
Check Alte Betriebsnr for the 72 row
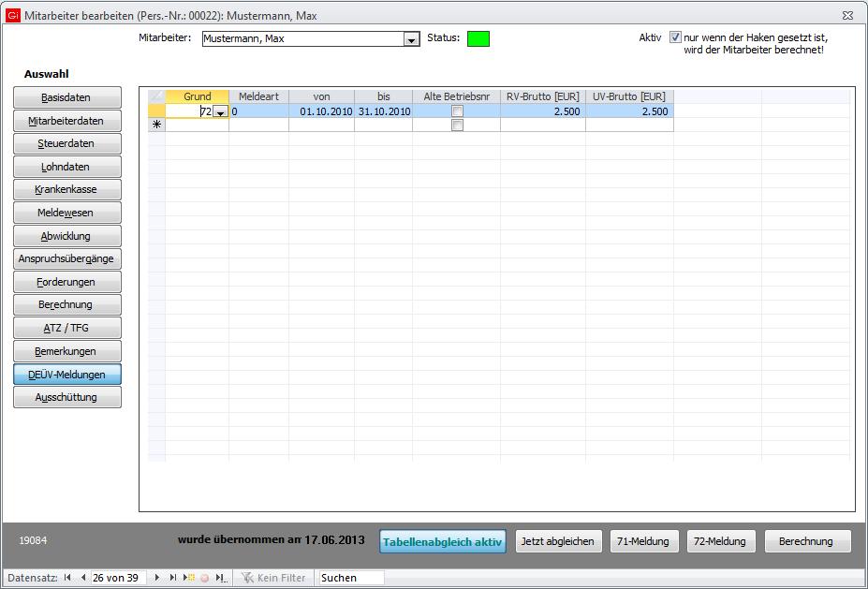click(457, 111)
